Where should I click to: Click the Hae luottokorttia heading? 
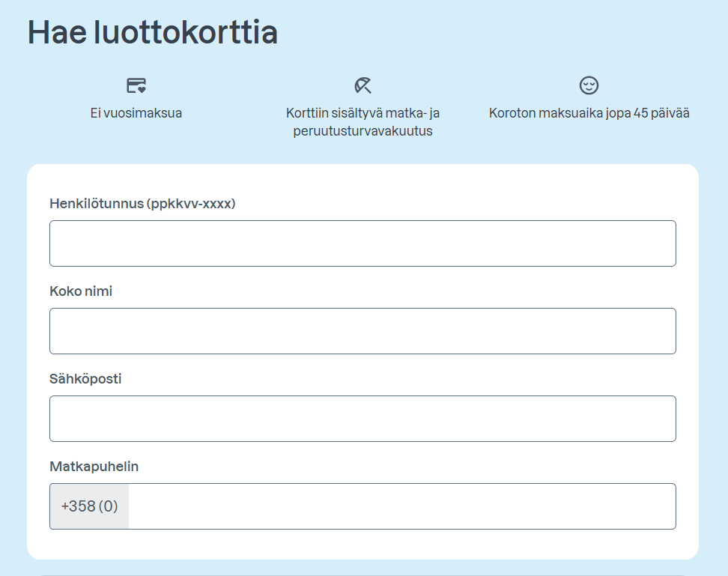153,33
